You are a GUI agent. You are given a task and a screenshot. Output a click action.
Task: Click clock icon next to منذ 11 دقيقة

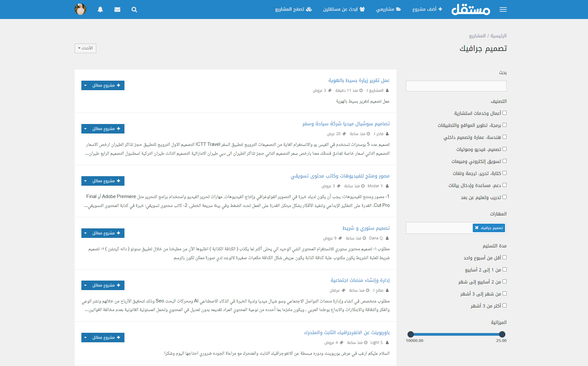pyautogui.click(x=361, y=90)
